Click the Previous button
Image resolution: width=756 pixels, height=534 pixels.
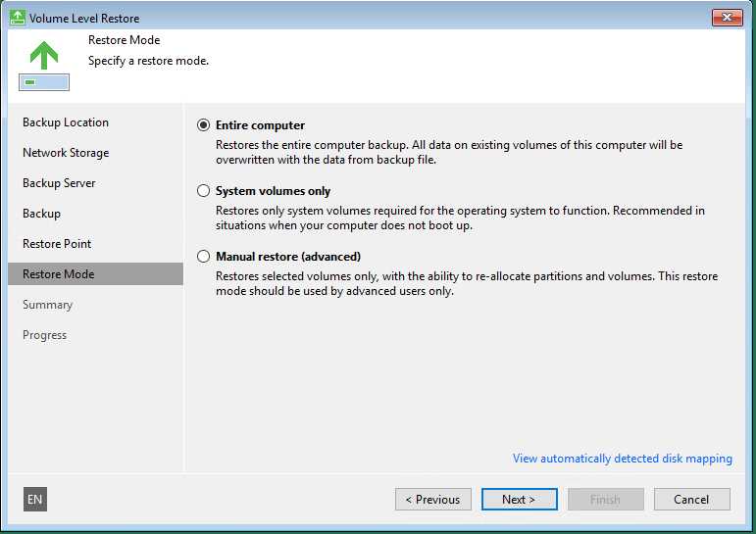(433, 500)
